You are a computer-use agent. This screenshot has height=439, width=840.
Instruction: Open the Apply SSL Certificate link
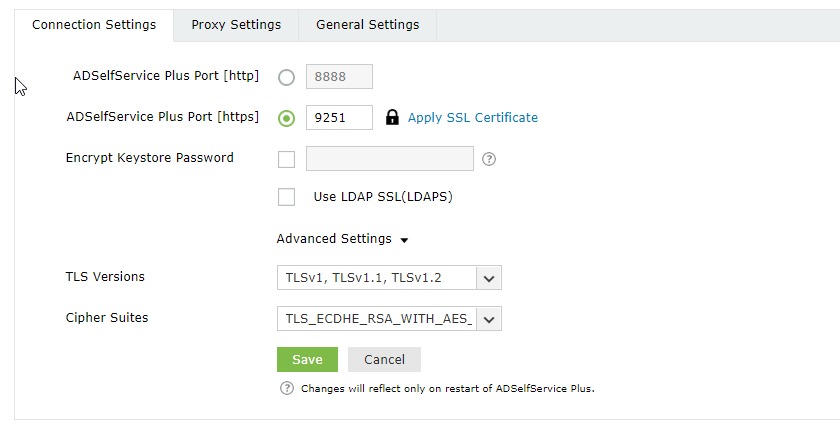click(x=472, y=118)
